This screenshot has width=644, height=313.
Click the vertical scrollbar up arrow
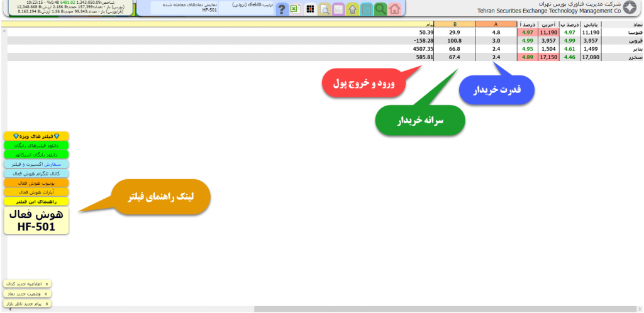4,31
